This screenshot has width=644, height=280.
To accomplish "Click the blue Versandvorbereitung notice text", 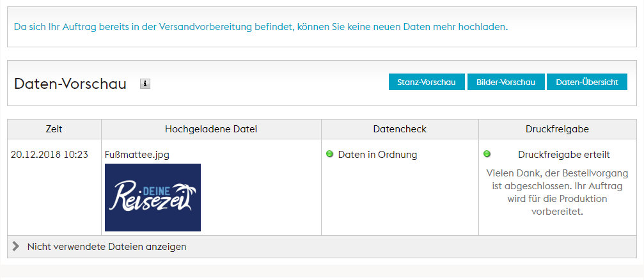I will tap(261, 27).
